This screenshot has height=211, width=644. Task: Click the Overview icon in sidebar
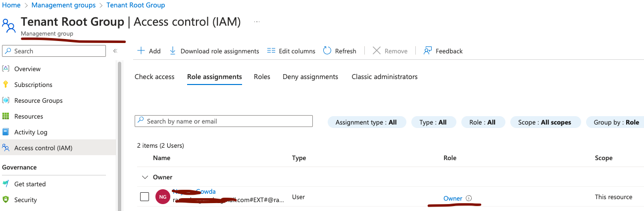6,69
